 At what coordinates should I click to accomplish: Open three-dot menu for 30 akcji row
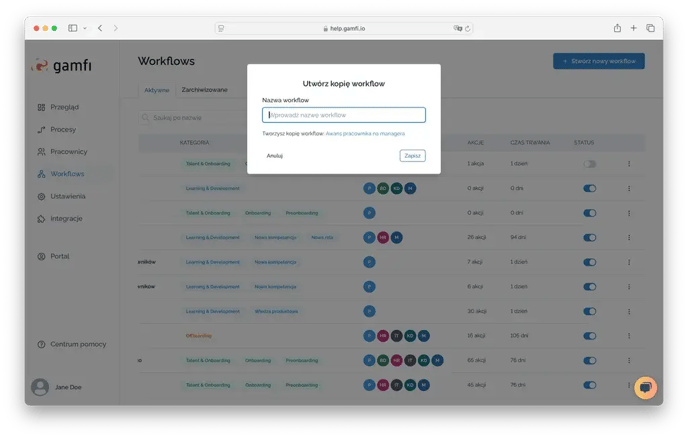[629, 311]
